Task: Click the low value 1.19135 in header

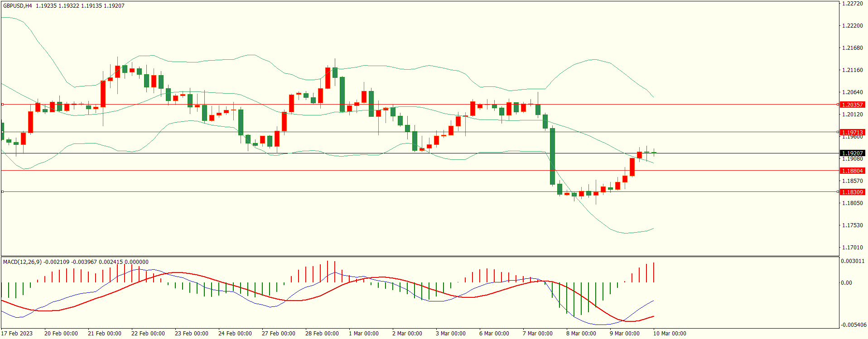Action: coord(92,6)
